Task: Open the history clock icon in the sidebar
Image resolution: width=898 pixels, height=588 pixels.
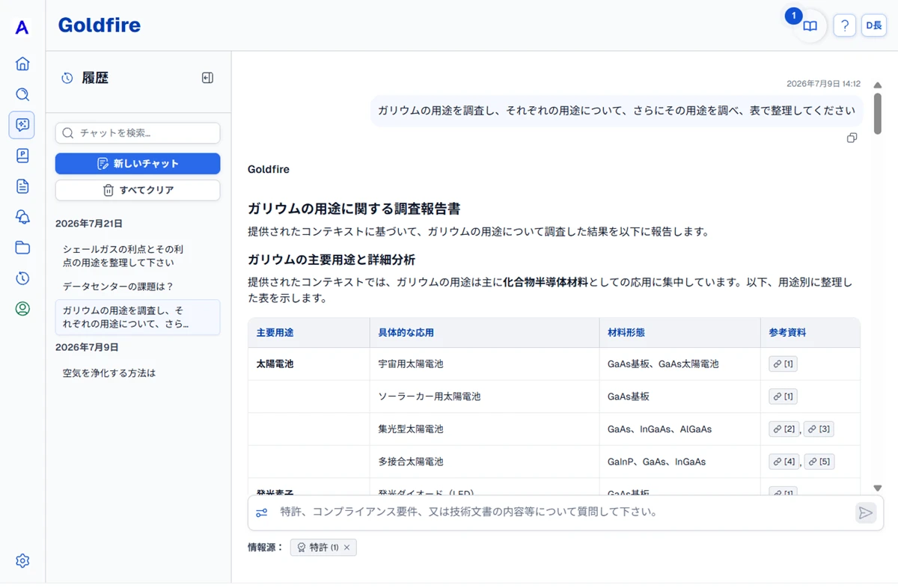Action: coord(22,278)
